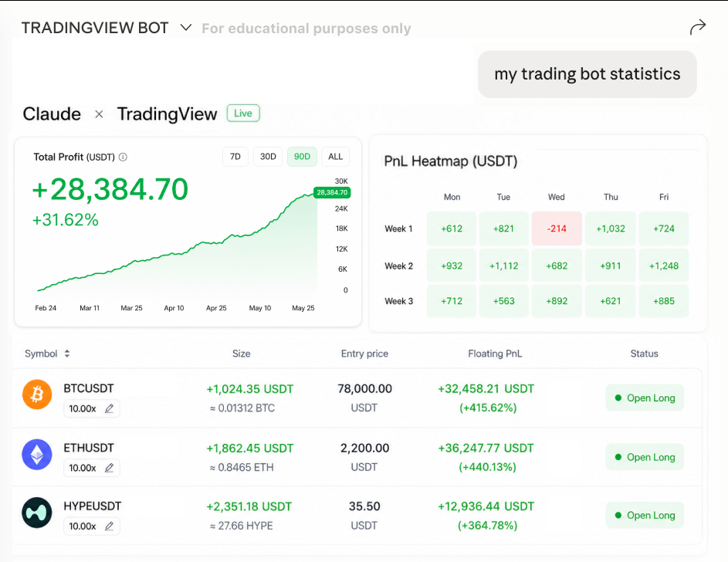Click BTCUSDT Open Long status button
The width and height of the screenshot is (728, 562).
(645, 398)
